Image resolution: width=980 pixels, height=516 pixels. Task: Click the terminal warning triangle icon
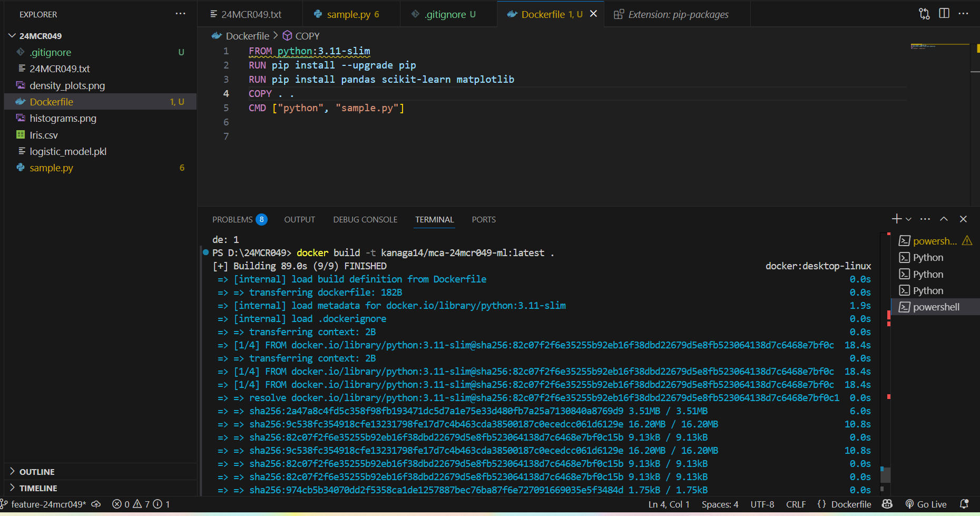967,240
